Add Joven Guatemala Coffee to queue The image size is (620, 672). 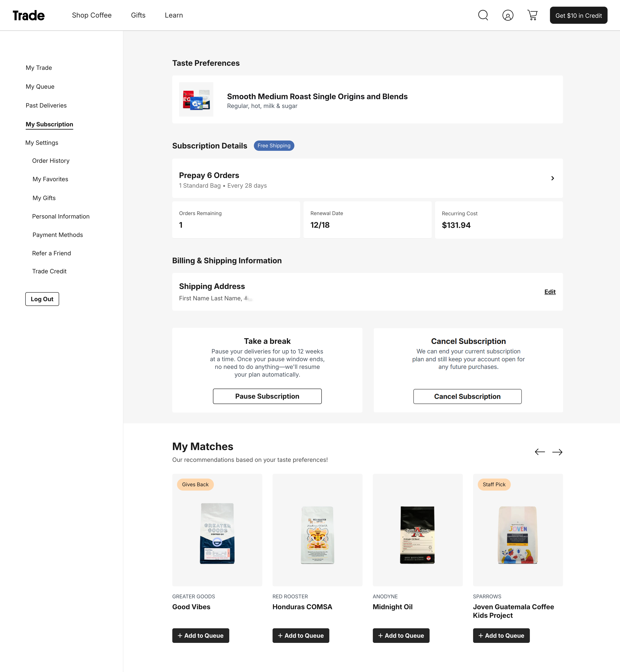click(501, 635)
